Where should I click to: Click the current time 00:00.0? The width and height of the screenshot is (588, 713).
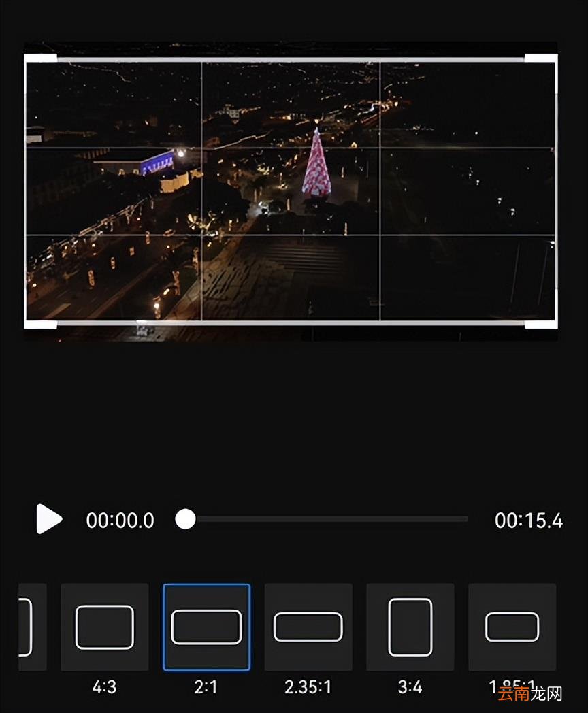point(120,520)
